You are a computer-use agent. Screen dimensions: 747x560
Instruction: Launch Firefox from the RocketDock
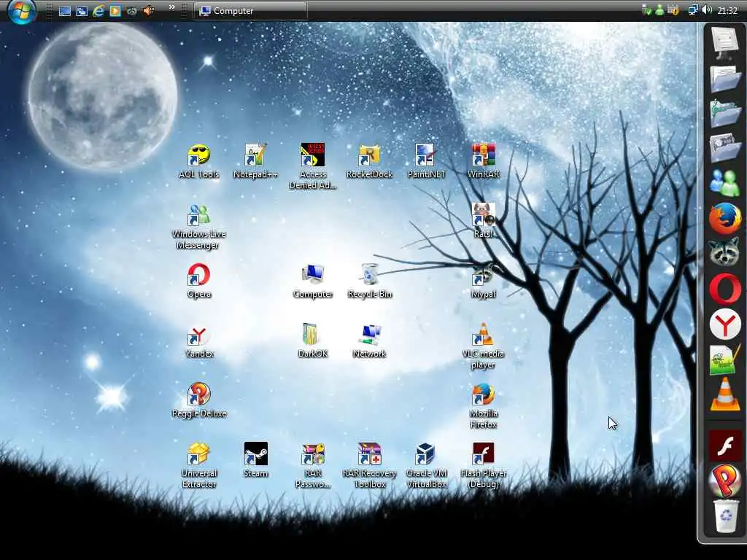[725, 218]
